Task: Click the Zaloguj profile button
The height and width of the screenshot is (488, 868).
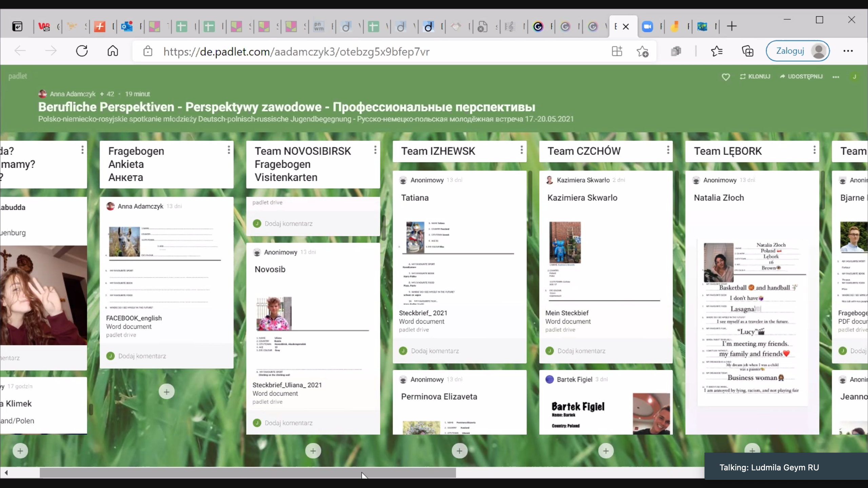Action: coord(797,51)
